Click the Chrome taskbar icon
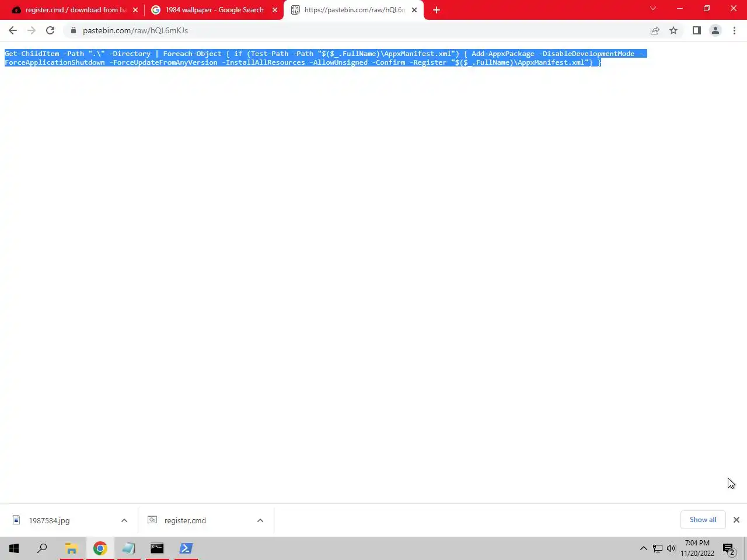Viewport: 747px width, 560px height. [100, 548]
